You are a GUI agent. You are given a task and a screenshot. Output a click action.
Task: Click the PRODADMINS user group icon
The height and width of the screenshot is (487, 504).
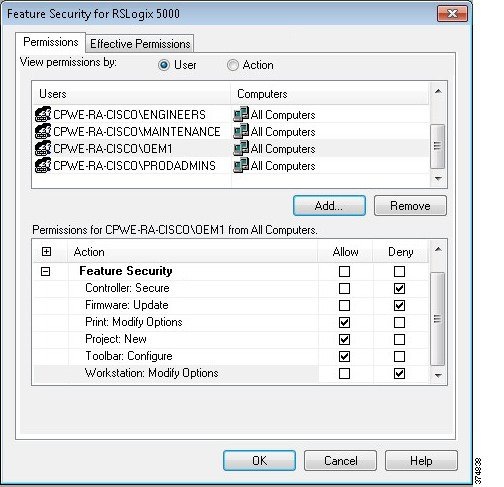click(x=43, y=165)
